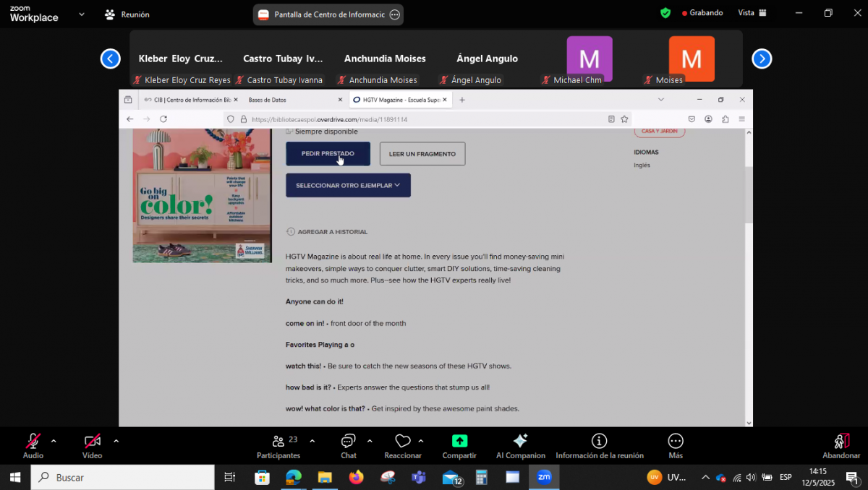Switch to CIB Centro de Información browser tab
868x490 pixels.
190,100
